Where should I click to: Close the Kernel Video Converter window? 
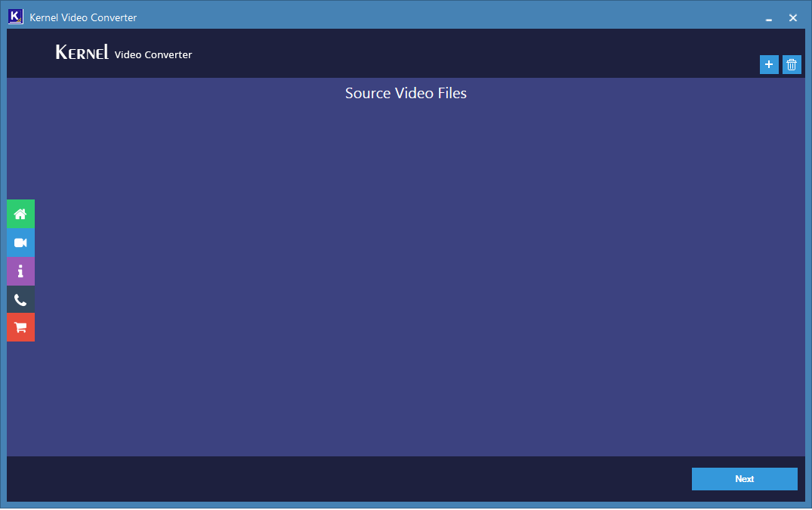point(793,18)
